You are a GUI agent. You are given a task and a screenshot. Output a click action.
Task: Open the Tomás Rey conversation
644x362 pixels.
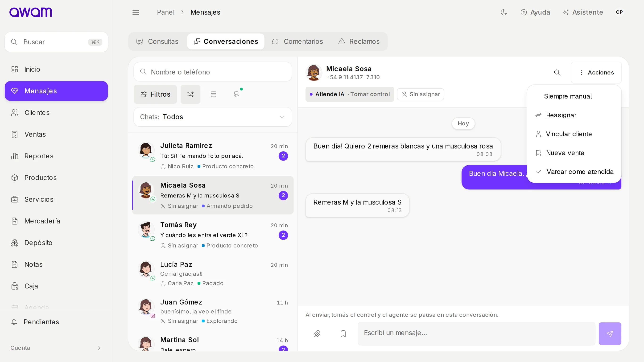[213, 235]
